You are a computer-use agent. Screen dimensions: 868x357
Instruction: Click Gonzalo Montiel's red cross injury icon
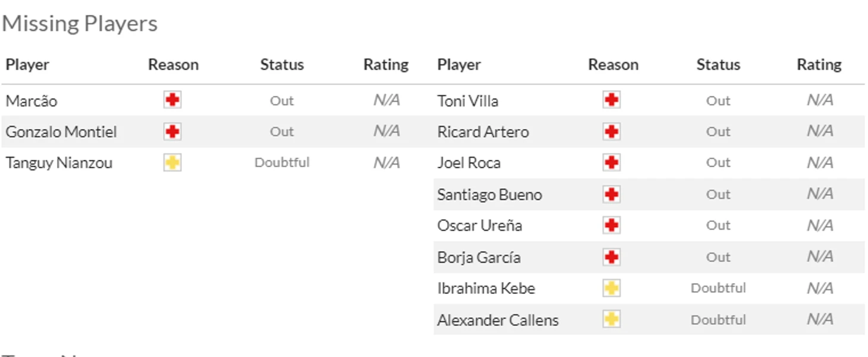[172, 131]
